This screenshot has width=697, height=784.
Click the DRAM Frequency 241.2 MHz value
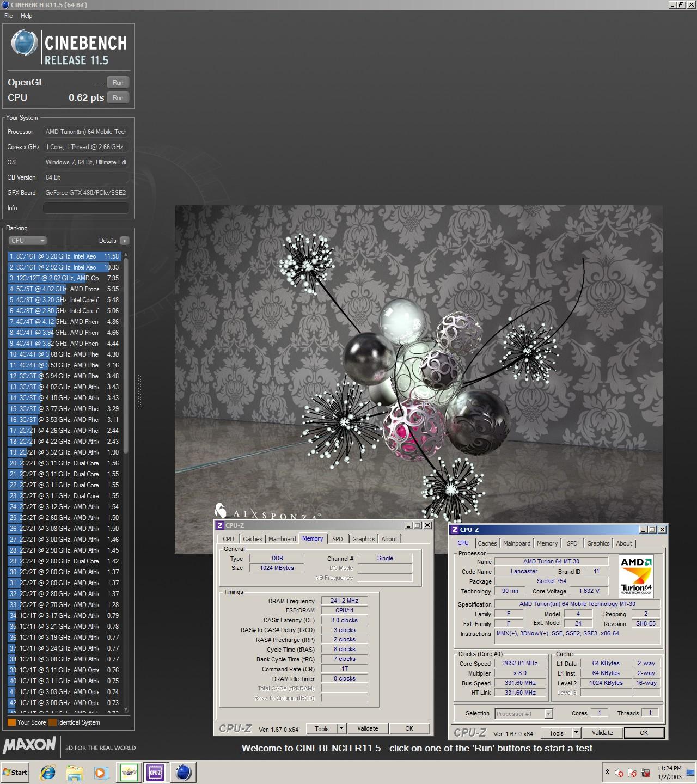(345, 601)
